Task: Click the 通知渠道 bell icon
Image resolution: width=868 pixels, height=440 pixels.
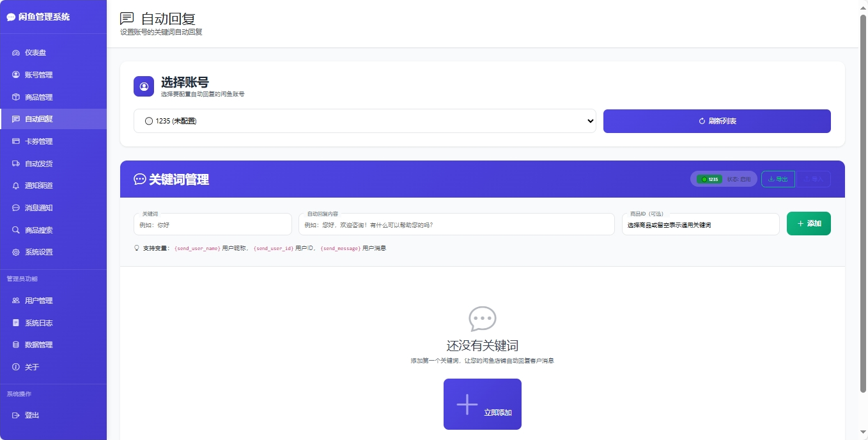Action: (x=16, y=185)
